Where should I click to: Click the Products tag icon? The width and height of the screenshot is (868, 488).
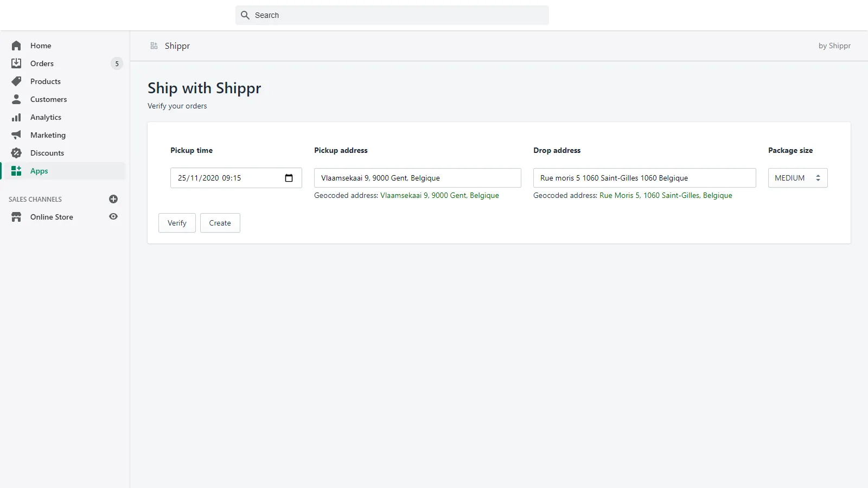(16, 81)
